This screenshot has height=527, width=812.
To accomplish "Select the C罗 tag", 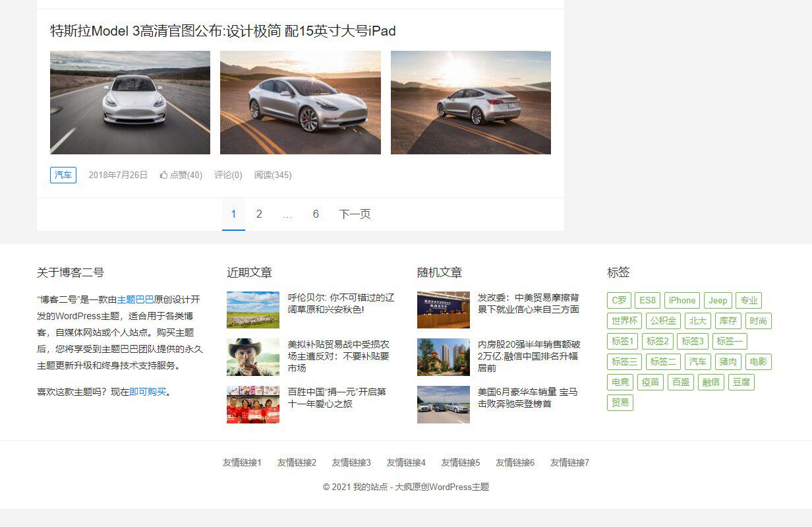I will 619,300.
